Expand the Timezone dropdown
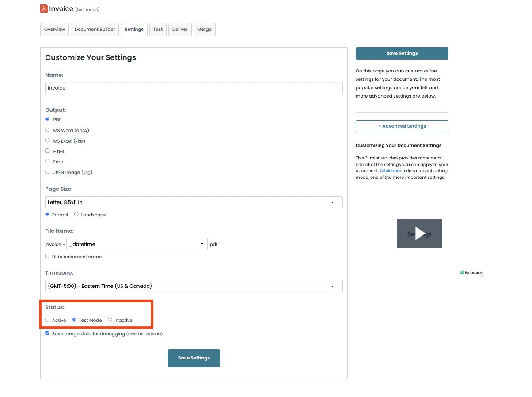 click(194, 286)
